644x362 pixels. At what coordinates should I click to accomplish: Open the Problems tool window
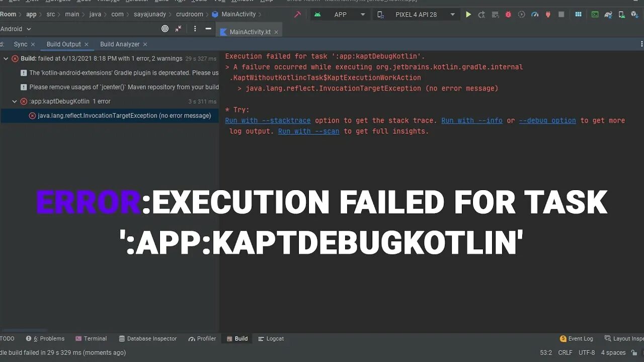(45, 339)
